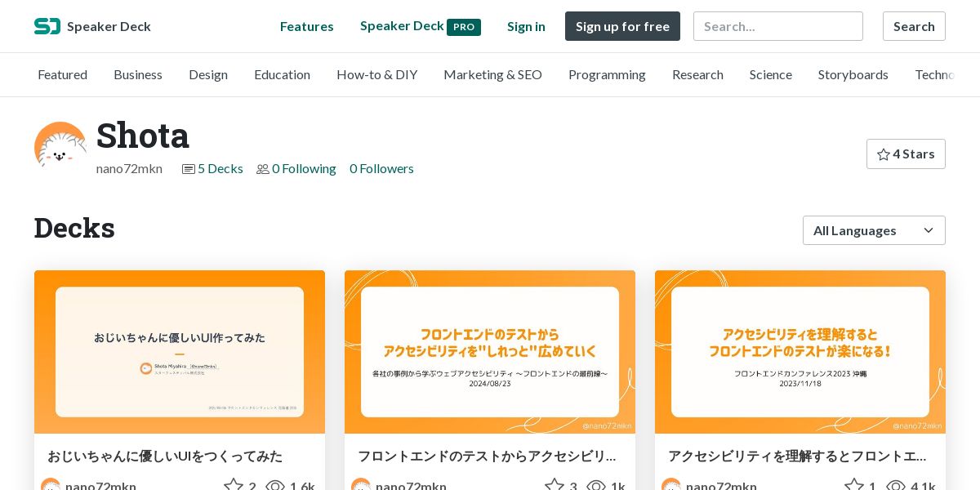This screenshot has height=490, width=980.
Task: Focus the Search input field
Action: point(777,26)
